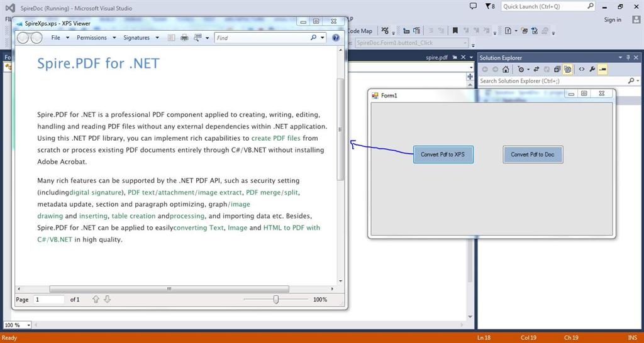The image size is (644, 343).
Task: Expand the zoom options arrow in XPS Viewer
Action: coord(208,38)
